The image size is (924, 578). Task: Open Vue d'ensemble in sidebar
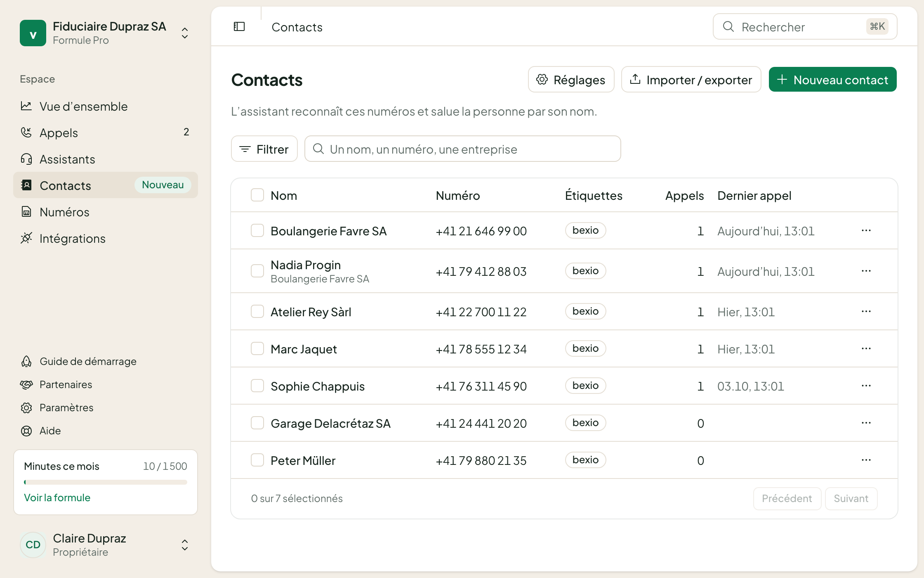[106, 107]
